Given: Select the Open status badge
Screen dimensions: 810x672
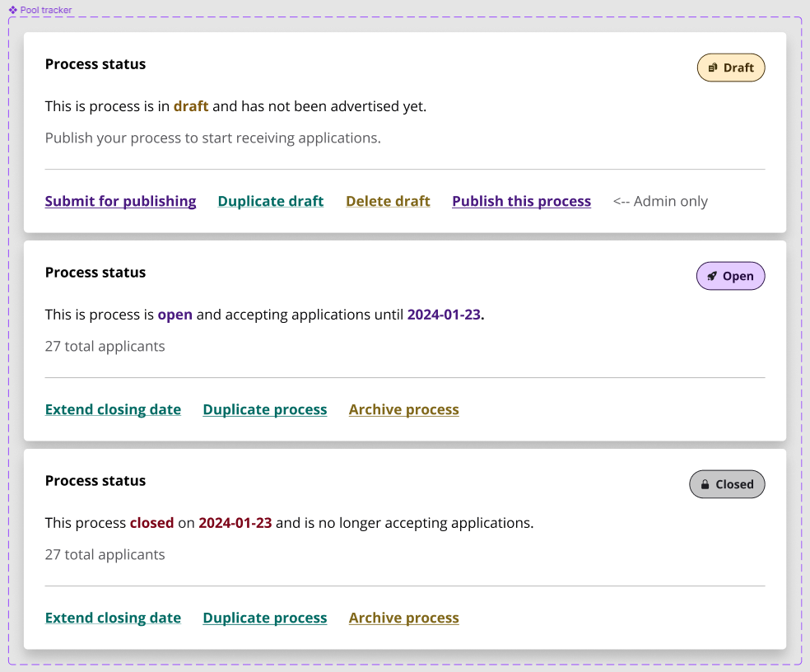Looking at the screenshot, I should coord(731,276).
